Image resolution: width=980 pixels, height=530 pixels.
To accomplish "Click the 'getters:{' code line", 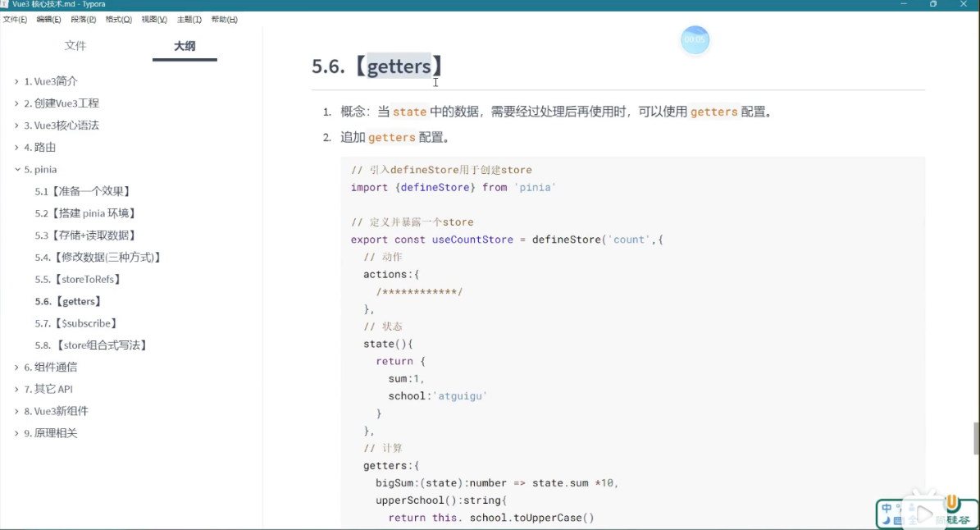I will tap(391, 466).
